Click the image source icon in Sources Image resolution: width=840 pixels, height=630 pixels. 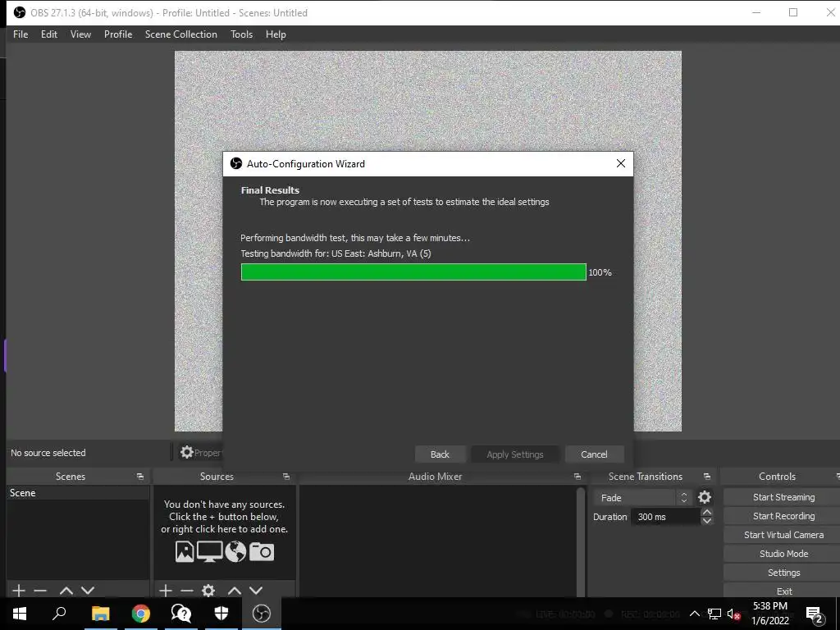click(x=185, y=551)
